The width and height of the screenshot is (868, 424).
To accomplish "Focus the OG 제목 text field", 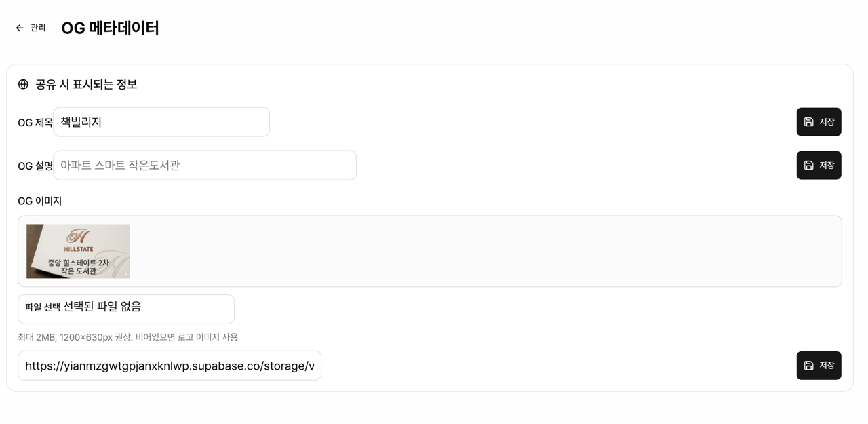I will [161, 122].
